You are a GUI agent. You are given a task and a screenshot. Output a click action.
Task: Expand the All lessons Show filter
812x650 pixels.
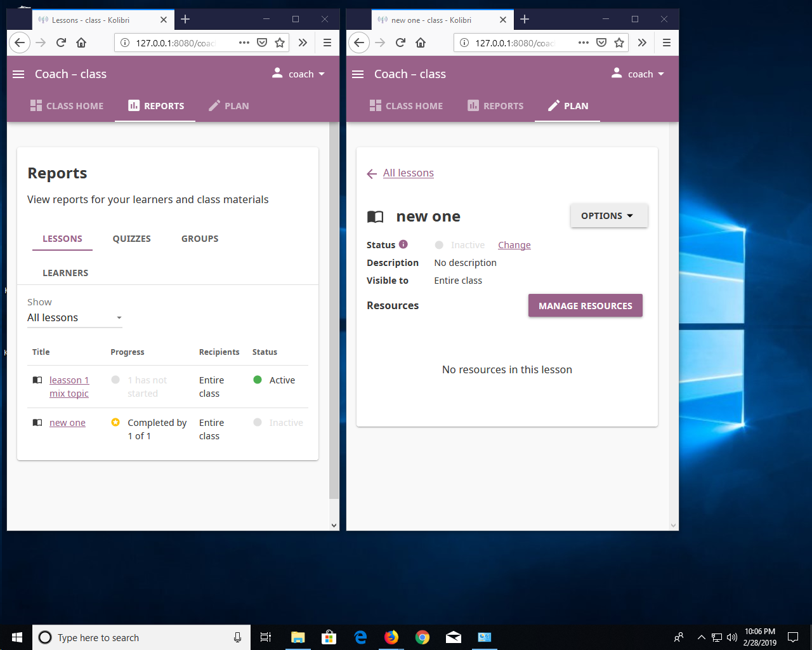click(x=75, y=318)
